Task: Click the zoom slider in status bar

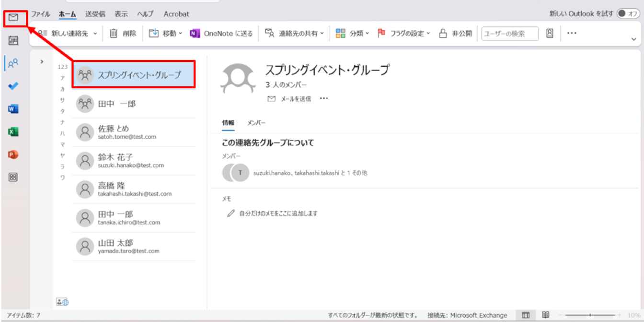Action: 590,315
